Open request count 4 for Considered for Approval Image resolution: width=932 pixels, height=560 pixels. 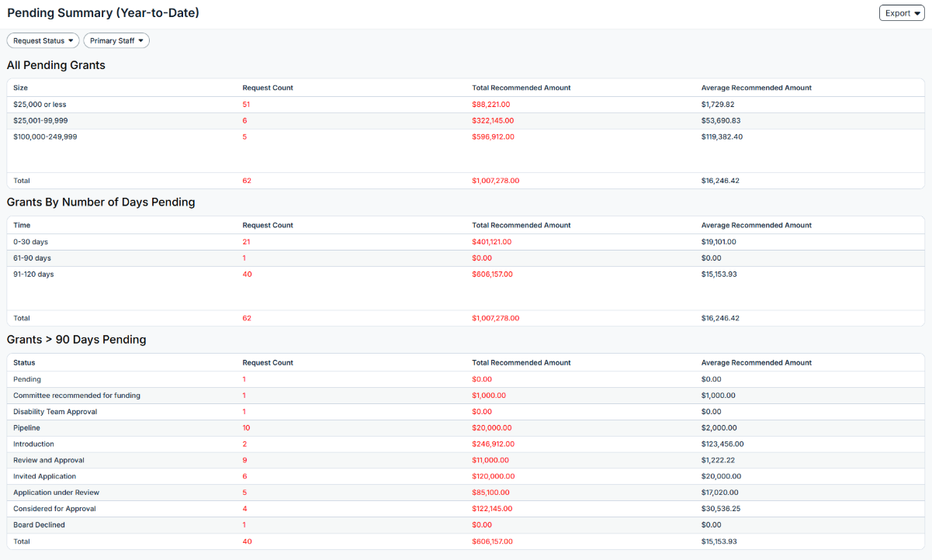(x=244, y=510)
